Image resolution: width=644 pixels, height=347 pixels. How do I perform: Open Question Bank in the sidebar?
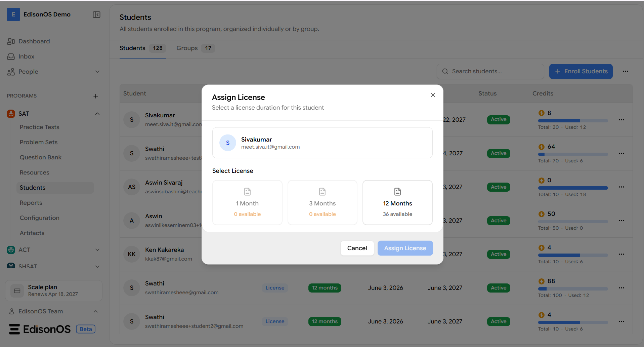click(41, 157)
